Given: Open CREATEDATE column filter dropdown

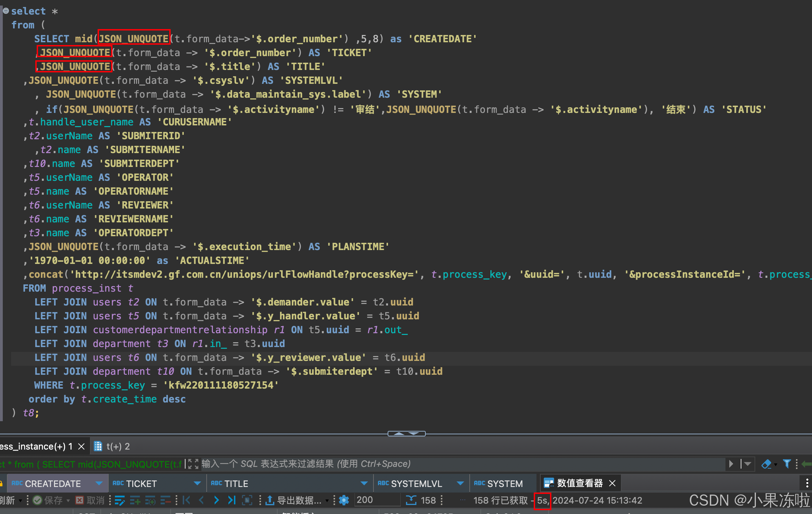Looking at the screenshot, I should point(99,484).
